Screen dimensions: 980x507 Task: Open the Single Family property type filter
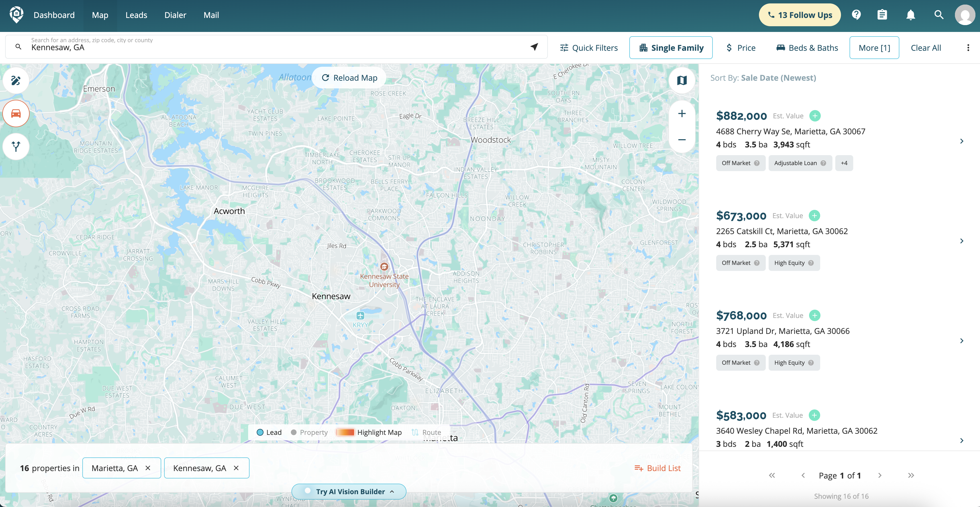(x=671, y=48)
